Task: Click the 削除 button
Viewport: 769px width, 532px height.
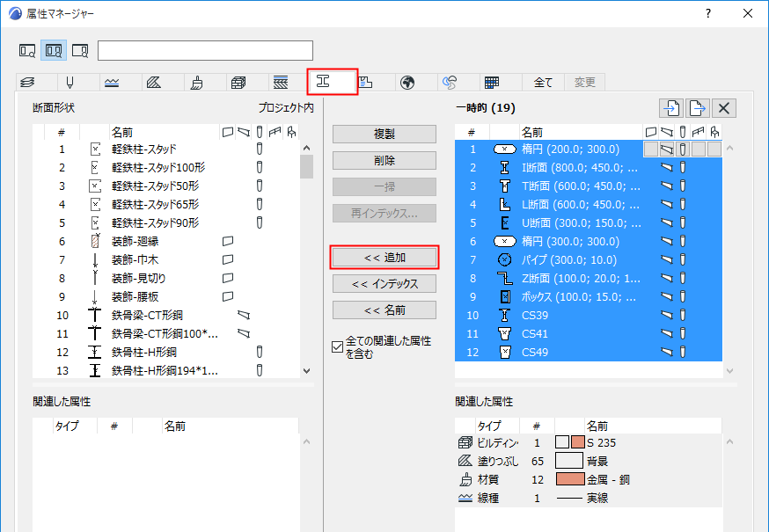Action: pos(384,160)
